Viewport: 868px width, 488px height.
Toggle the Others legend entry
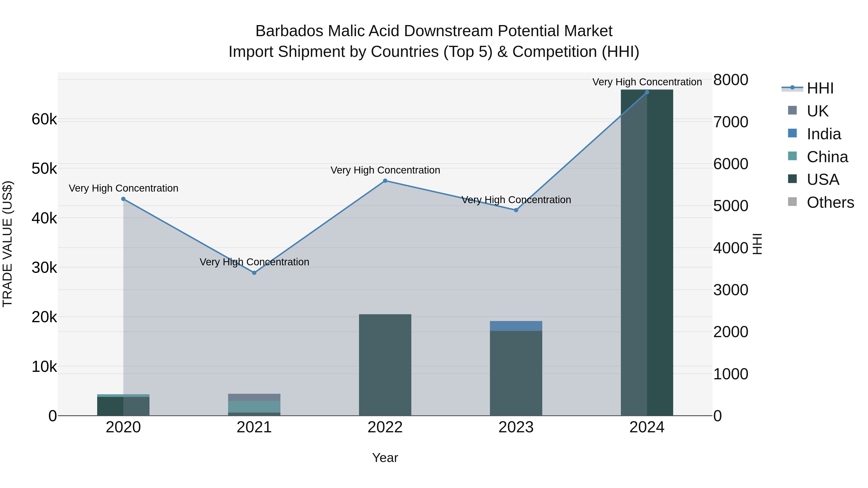click(x=821, y=202)
